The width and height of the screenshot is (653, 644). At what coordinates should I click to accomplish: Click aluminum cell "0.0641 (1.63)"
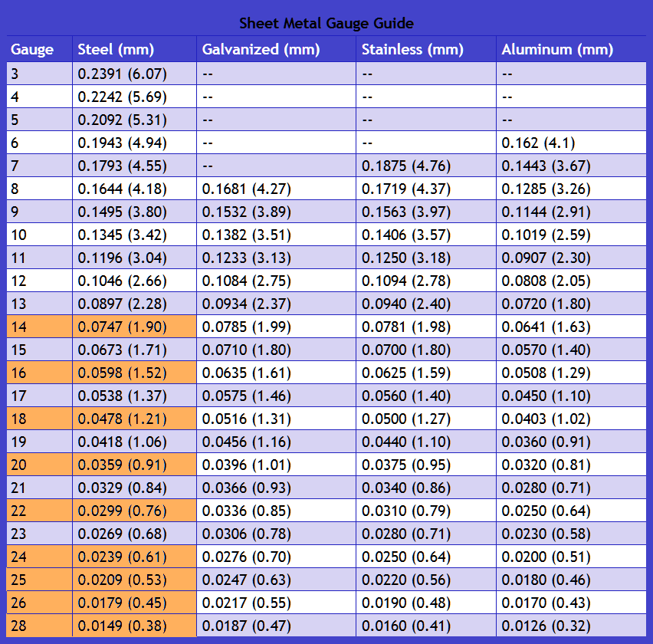pyautogui.click(x=571, y=327)
